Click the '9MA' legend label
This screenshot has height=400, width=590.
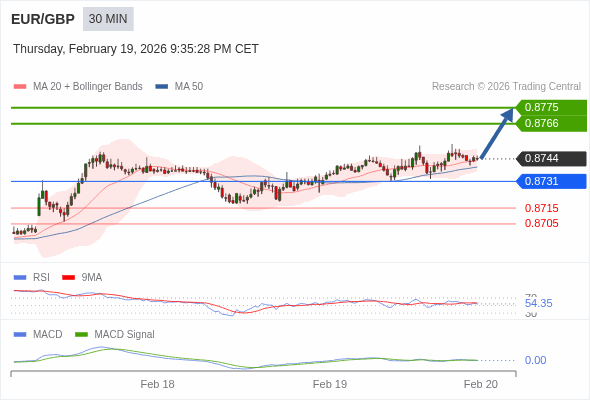pyautogui.click(x=92, y=278)
